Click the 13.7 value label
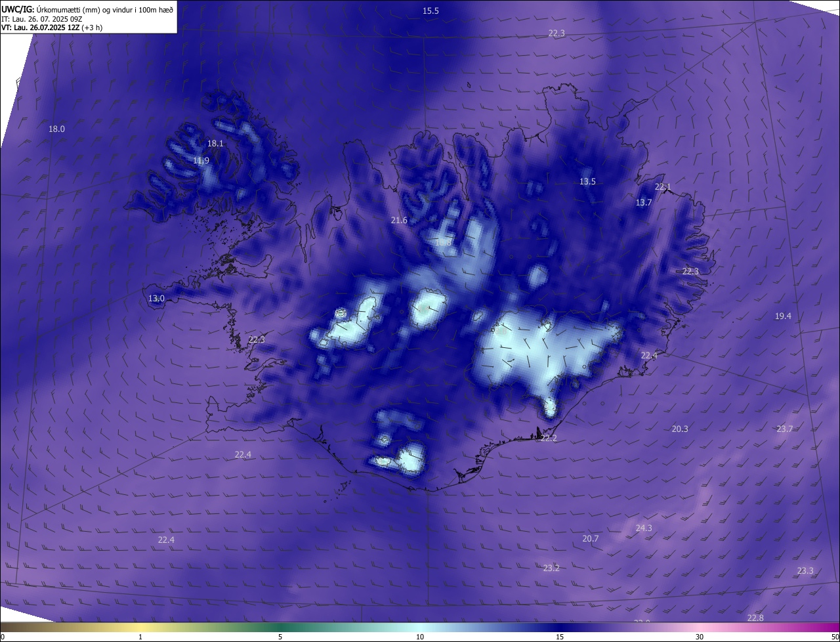 point(643,202)
